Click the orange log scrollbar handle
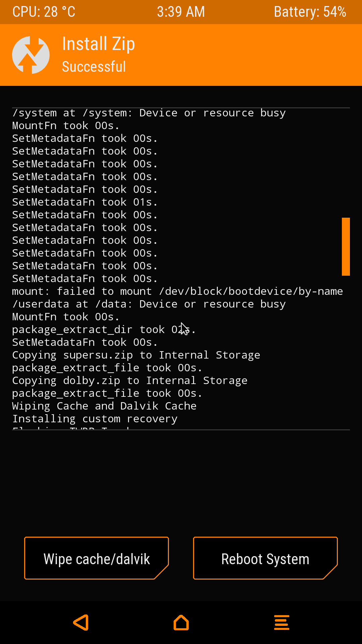 click(x=346, y=247)
